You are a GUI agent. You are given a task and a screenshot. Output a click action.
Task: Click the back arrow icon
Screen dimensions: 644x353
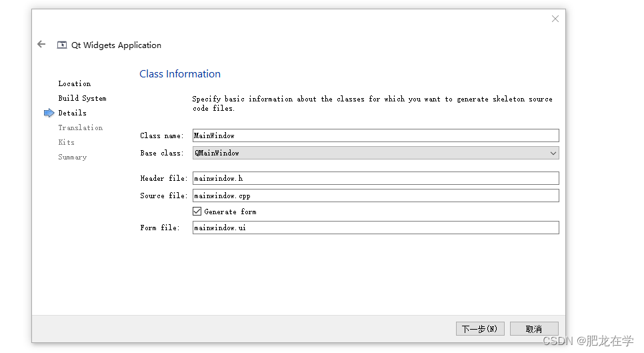click(41, 44)
